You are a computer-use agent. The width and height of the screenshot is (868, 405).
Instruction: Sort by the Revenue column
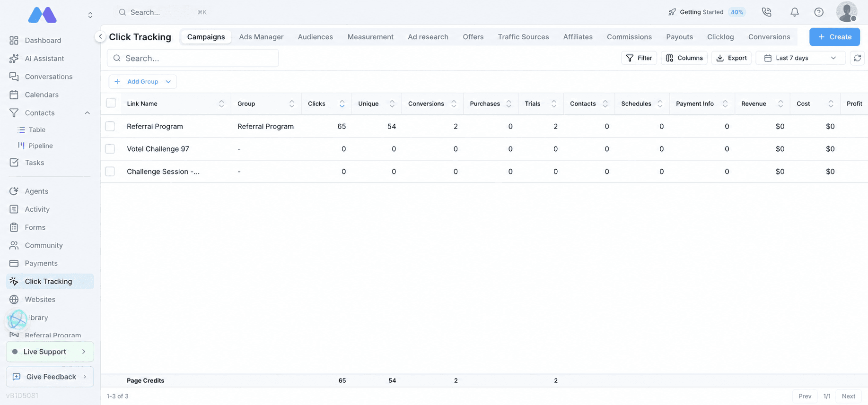(780, 104)
